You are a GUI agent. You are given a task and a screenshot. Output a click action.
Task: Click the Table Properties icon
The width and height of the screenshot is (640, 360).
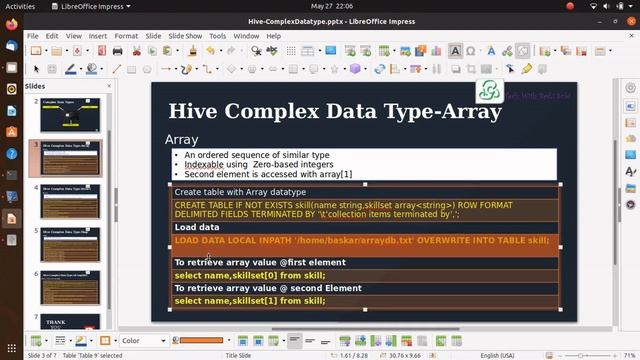457,340
